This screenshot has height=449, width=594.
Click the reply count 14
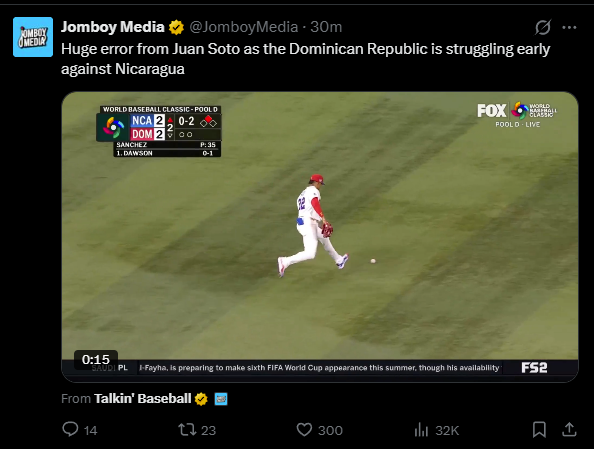point(91,430)
